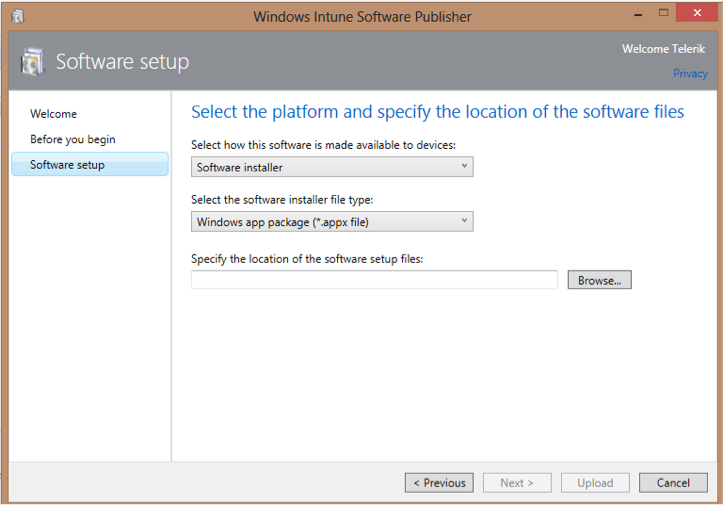Expand the Software installer dropdown
723x505 pixels.
(331, 167)
